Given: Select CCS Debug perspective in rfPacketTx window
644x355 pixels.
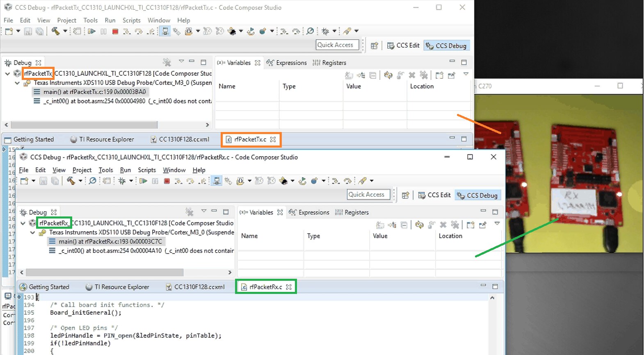Looking at the screenshot, I should (447, 46).
